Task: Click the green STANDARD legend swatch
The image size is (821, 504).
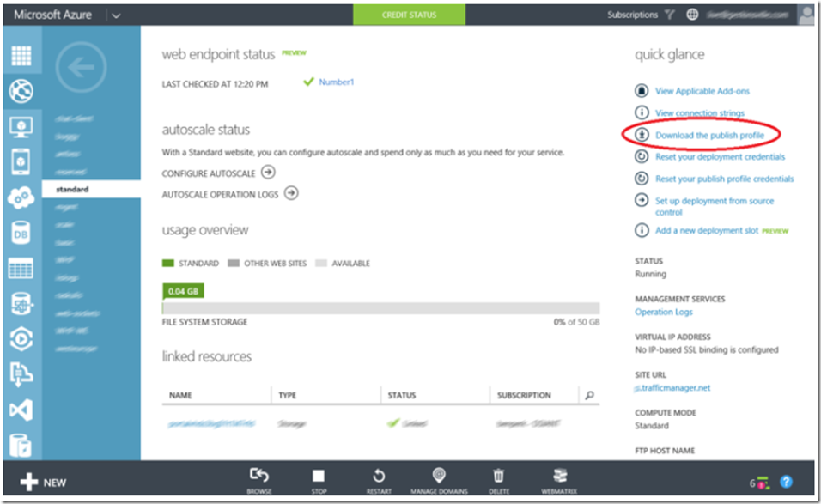Action: pyautogui.click(x=168, y=263)
